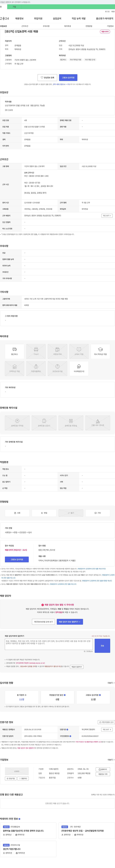Expand 채용 담당자 정보 열람하기

[x=70, y=622]
